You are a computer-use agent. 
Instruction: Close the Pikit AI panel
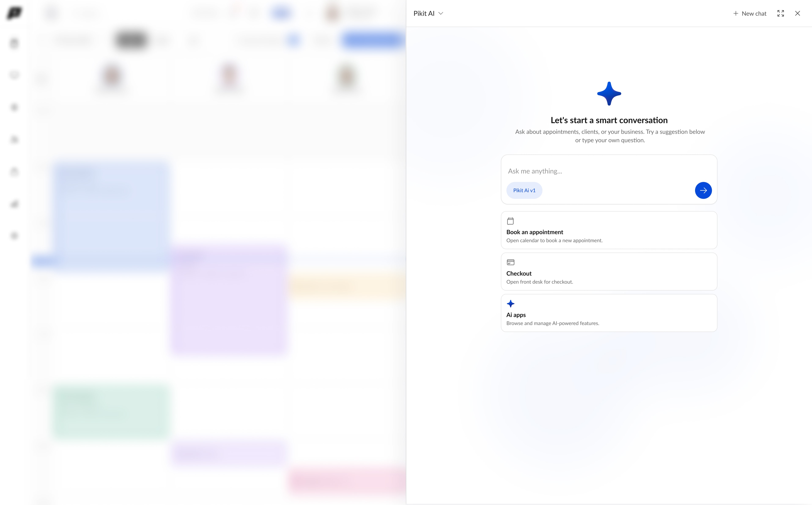[798, 13]
